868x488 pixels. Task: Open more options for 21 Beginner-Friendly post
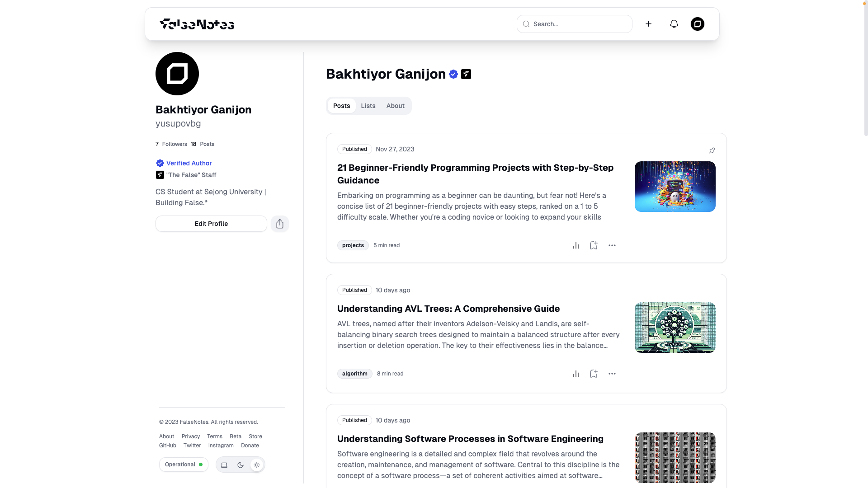[x=612, y=245]
